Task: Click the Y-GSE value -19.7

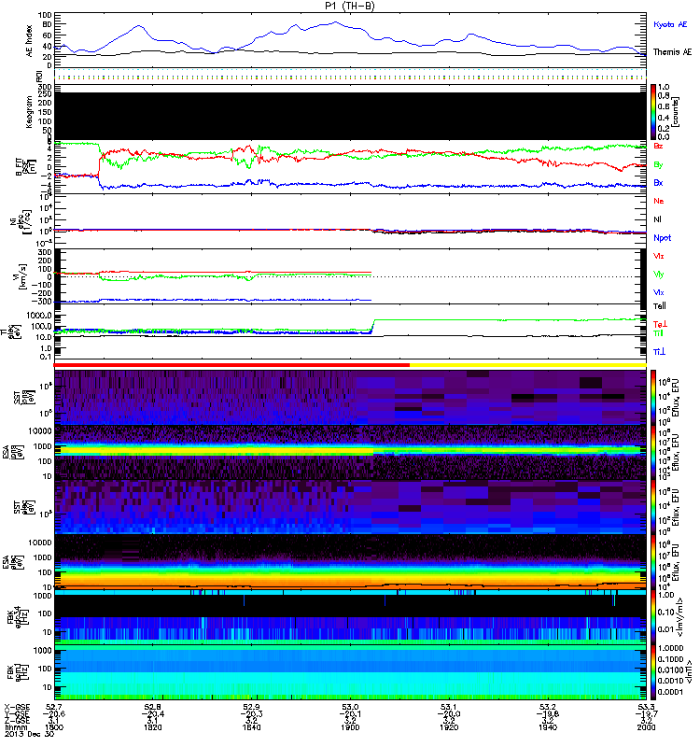Action: (x=646, y=713)
